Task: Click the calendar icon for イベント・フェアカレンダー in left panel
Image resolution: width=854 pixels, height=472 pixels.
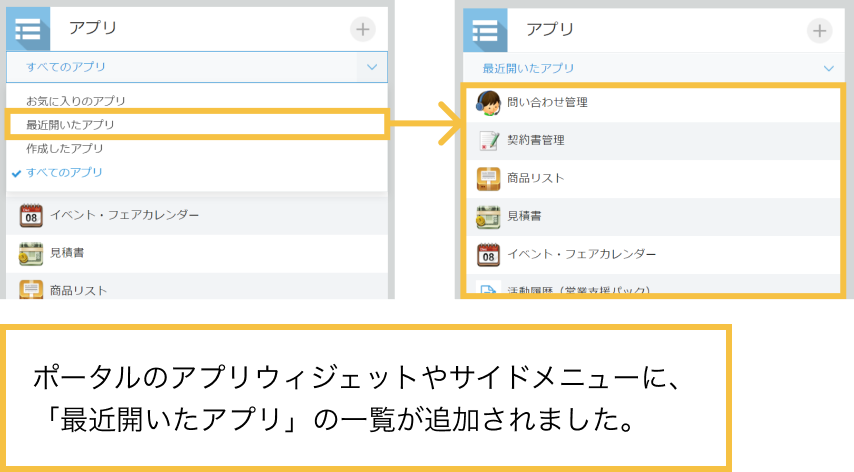Action: tap(31, 216)
